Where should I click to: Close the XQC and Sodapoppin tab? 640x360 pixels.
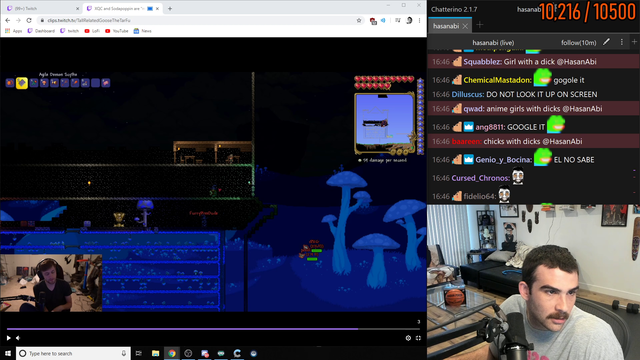click(x=157, y=9)
